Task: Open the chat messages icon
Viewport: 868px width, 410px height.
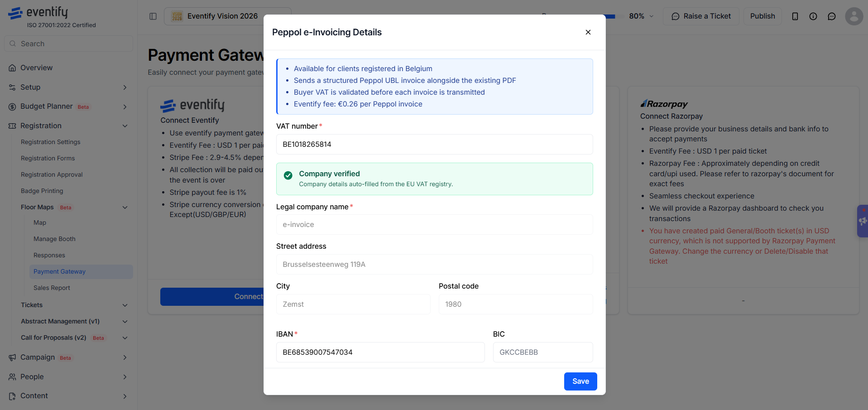Action: click(x=832, y=16)
